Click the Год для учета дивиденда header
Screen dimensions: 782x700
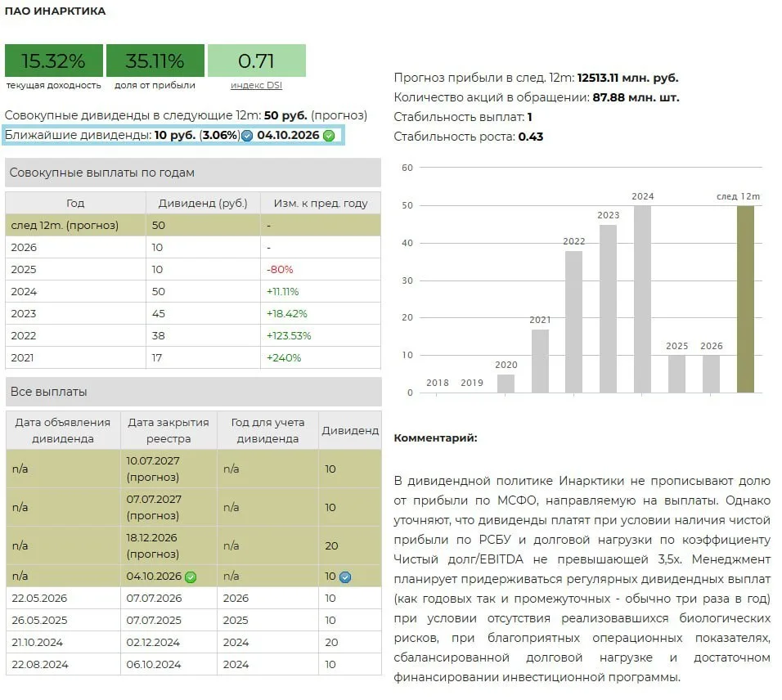[x=267, y=430]
